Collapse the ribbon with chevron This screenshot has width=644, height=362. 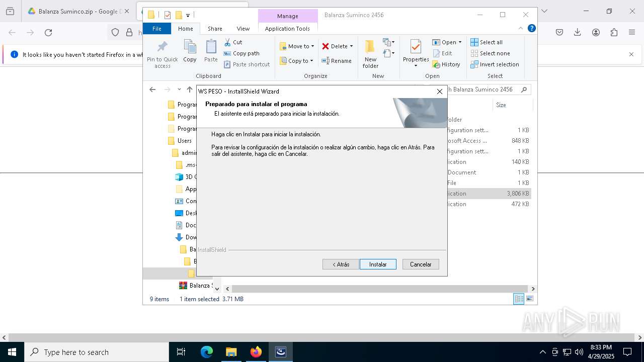coord(521,28)
